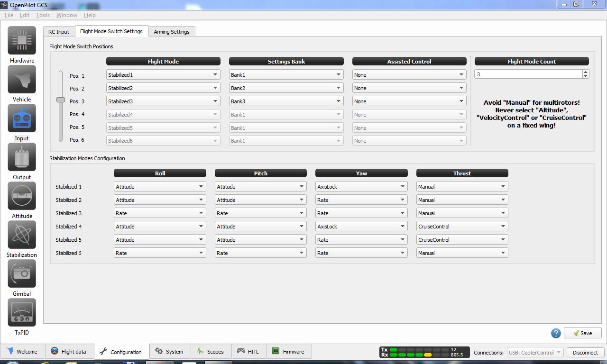This screenshot has height=364, width=607.
Task: Switch to the Scopes workspace tab
Action: pos(211,352)
